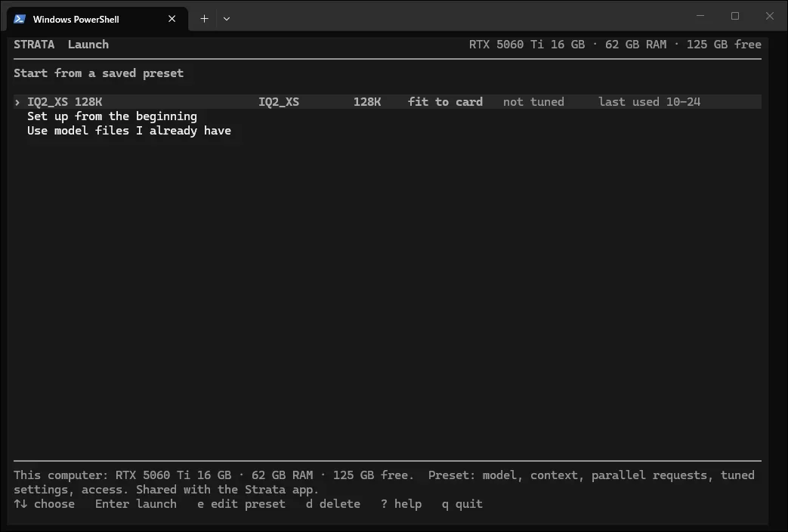Click the Launch heading

[x=88, y=45]
